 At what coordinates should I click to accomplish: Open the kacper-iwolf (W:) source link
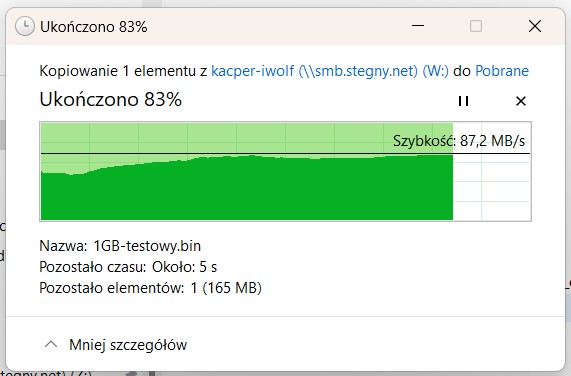[330, 71]
